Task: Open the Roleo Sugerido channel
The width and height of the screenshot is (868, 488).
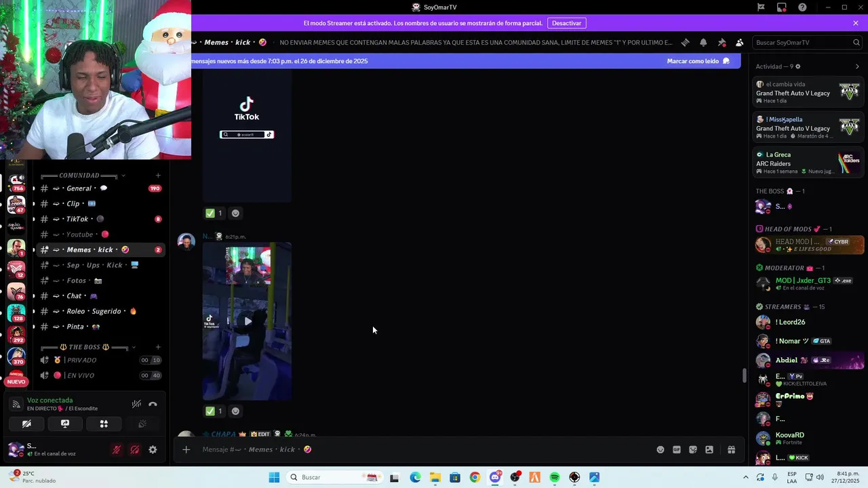Action: pos(100,311)
